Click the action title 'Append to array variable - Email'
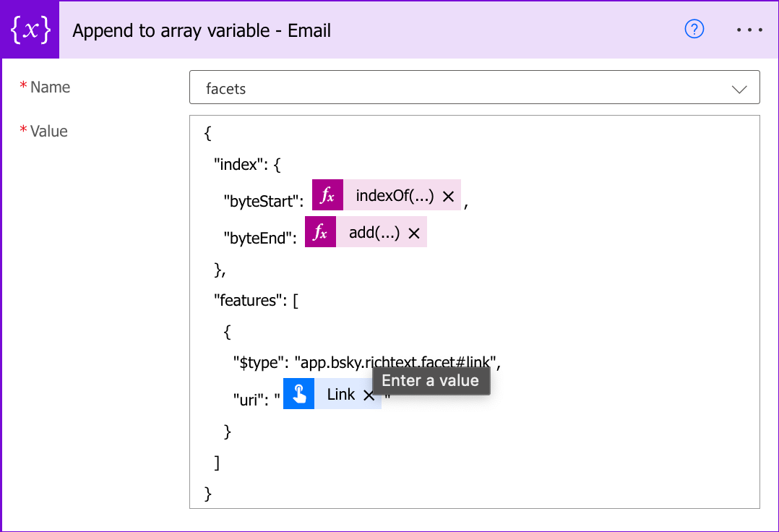Screen dimensions: 779x532 click(x=202, y=30)
